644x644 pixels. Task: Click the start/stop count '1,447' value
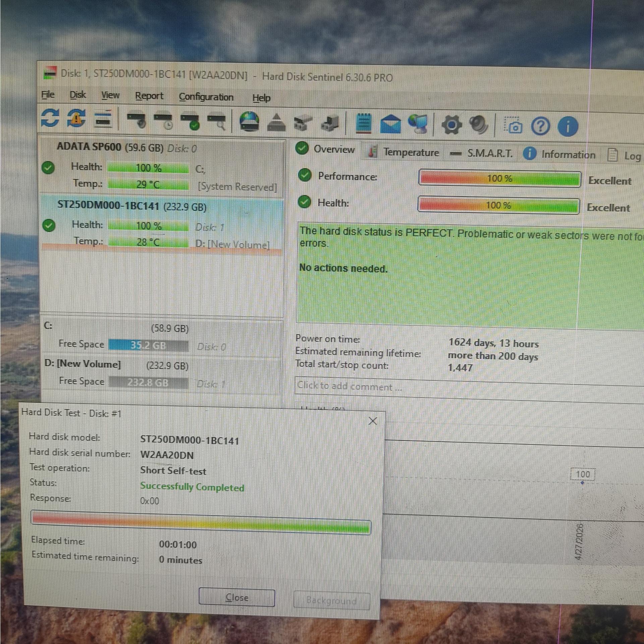(460, 368)
